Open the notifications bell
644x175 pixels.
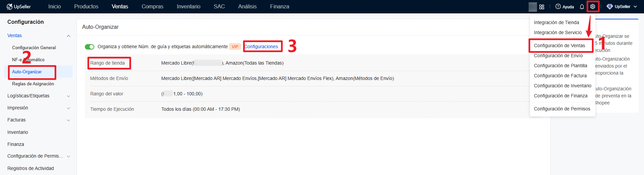click(582, 7)
